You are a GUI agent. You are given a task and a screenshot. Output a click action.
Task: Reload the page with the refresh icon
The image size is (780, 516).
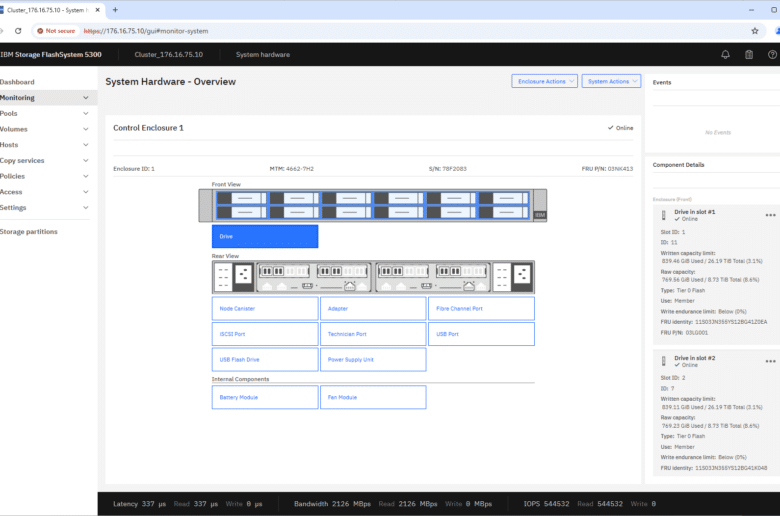18,31
